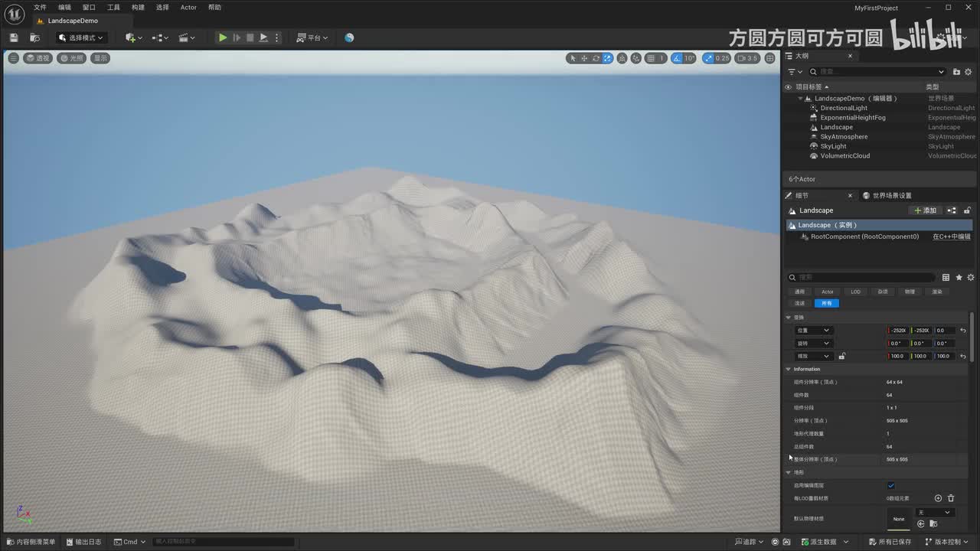This screenshot has height=551, width=980.
Task: Reset scale to default arrow
Action: pyautogui.click(x=963, y=356)
